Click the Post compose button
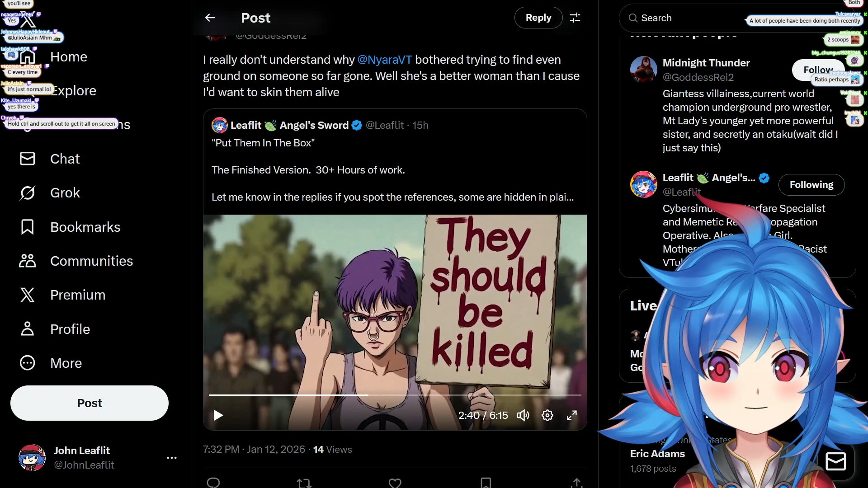Image resolution: width=868 pixels, height=488 pixels. (x=90, y=403)
